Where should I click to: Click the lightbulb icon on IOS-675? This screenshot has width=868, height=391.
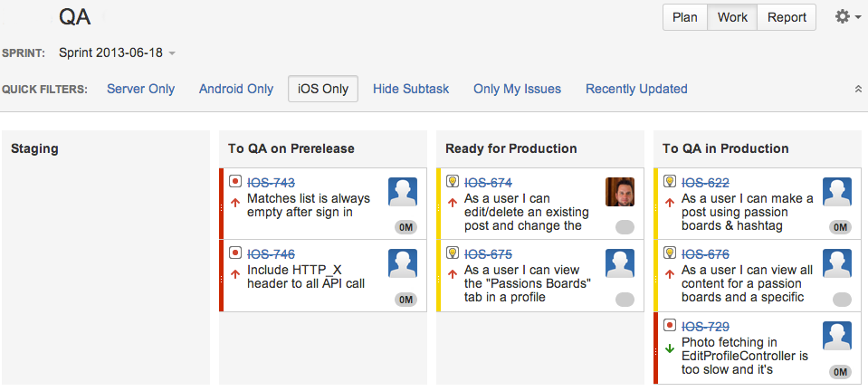click(x=453, y=253)
